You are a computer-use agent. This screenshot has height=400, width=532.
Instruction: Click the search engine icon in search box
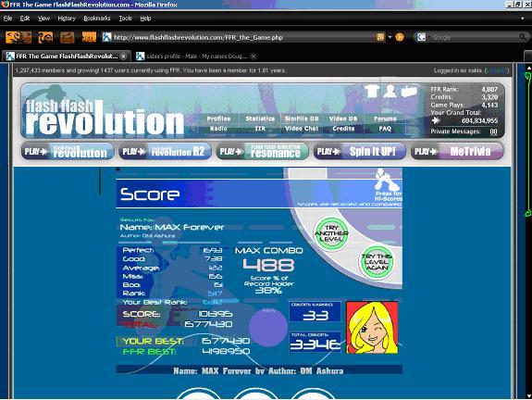(421, 37)
